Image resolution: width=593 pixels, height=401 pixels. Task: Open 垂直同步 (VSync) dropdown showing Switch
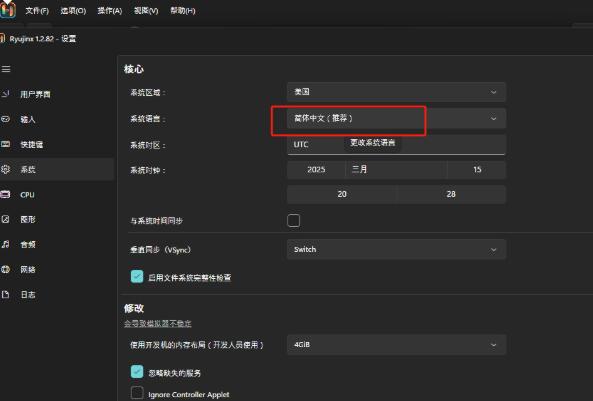click(396, 250)
